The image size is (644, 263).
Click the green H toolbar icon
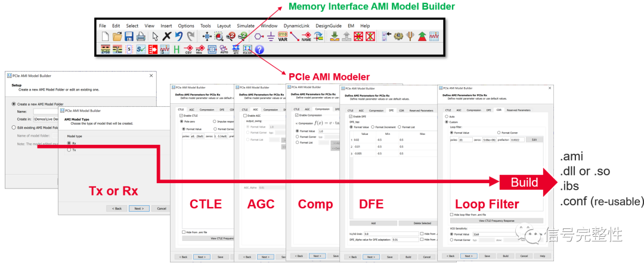(177, 49)
